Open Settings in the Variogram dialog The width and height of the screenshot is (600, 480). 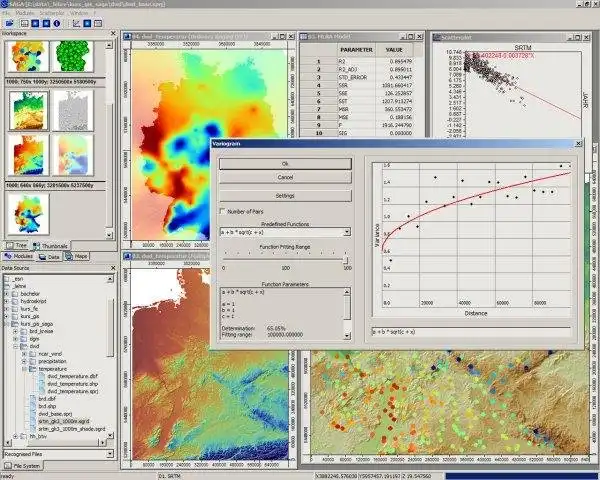pyautogui.click(x=285, y=196)
